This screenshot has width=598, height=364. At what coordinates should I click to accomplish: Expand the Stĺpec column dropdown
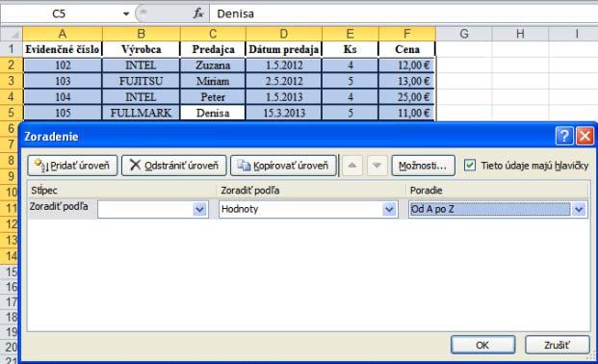coord(199,209)
